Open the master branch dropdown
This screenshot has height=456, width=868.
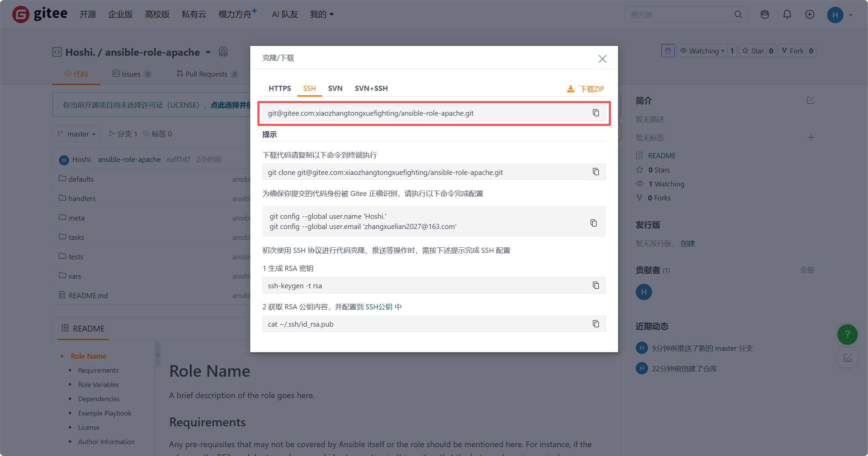tap(76, 134)
